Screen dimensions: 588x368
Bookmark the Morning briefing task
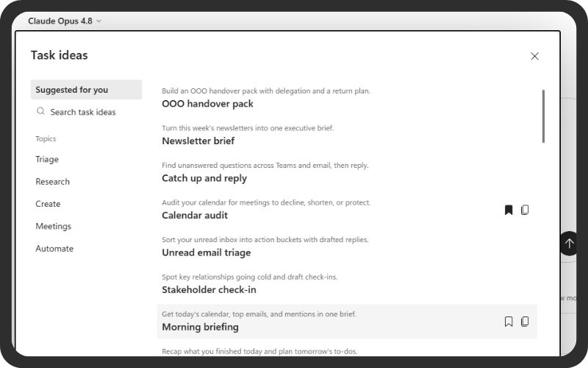click(509, 322)
